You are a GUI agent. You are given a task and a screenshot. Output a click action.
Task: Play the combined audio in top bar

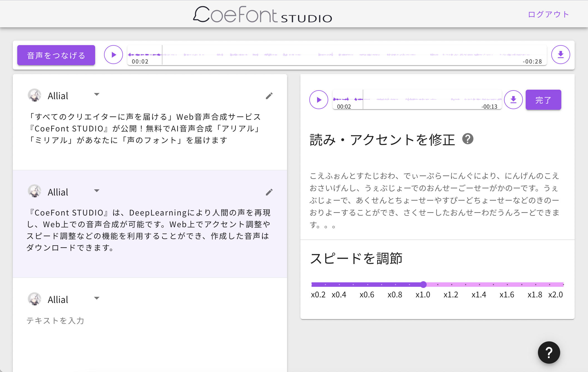tap(113, 55)
